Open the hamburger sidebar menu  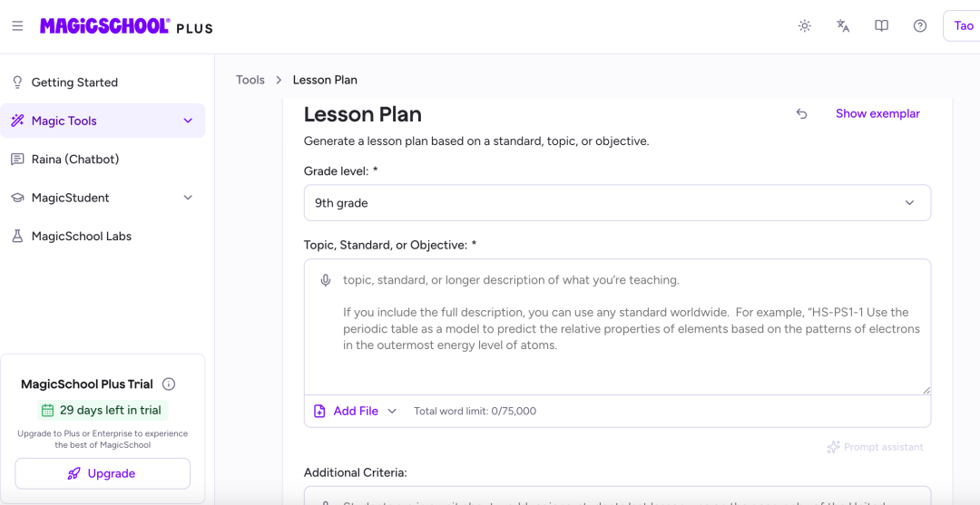[17, 26]
